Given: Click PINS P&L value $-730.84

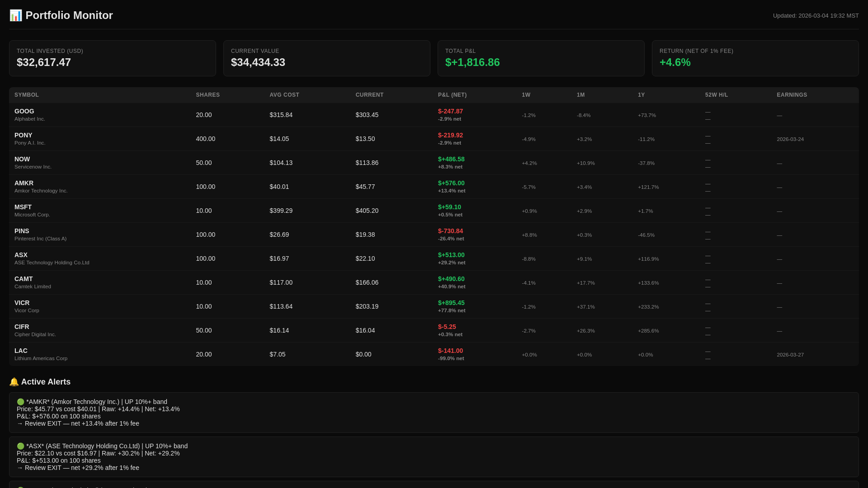Looking at the screenshot, I should [x=450, y=231].
